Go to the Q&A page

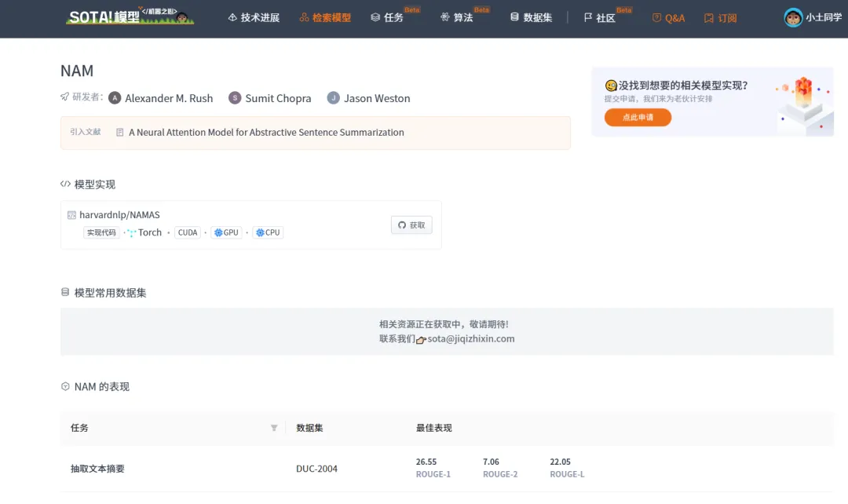coord(668,18)
